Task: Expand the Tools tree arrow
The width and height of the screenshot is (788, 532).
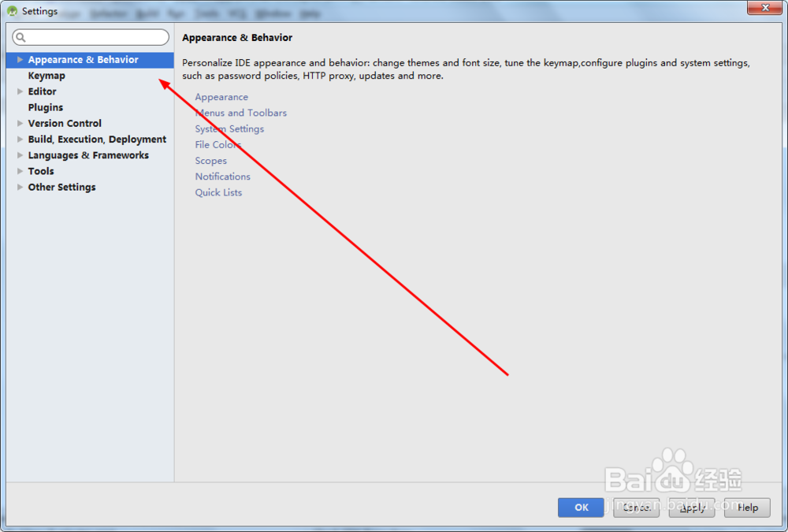Action: [20, 171]
